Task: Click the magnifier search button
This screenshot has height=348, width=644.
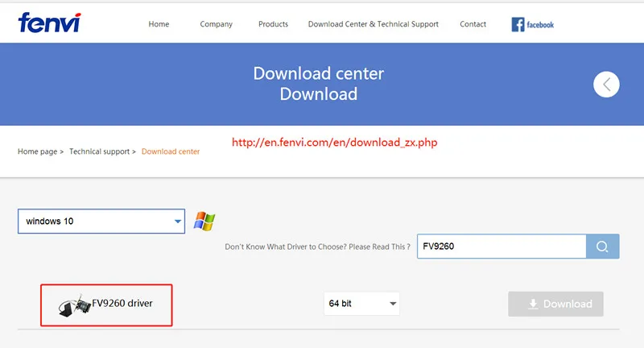Action: pyautogui.click(x=602, y=246)
